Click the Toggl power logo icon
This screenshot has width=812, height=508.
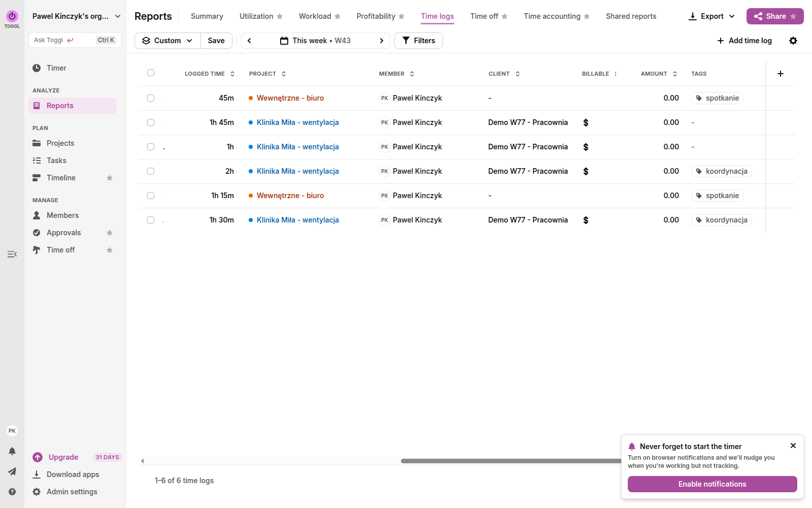tap(12, 16)
